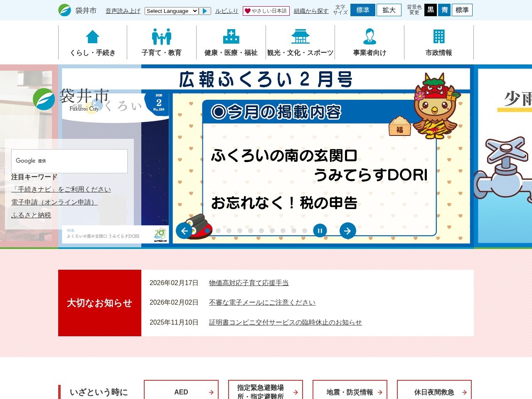Click the translate play arrow beside Select Language
Viewport: 532px width, 399px height.
205,11
